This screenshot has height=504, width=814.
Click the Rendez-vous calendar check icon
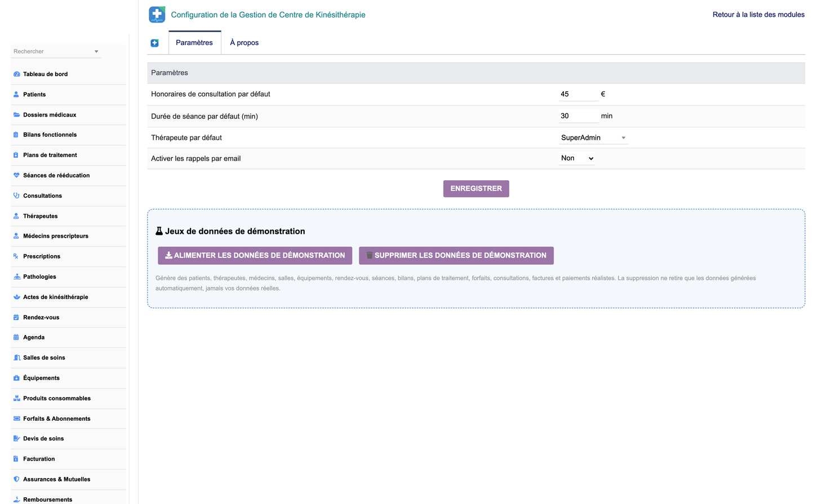[x=16, y=318]
